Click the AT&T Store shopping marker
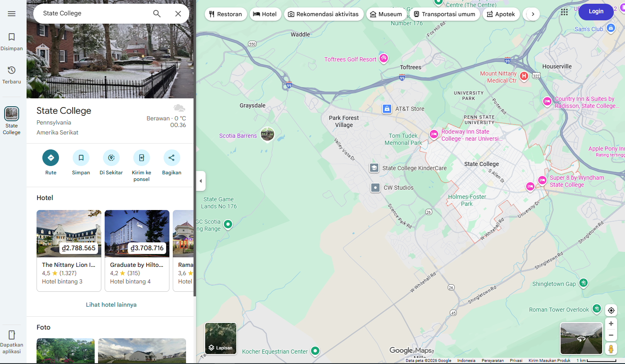The width and height of the screenshot is (625, 364). pos(387,109)
